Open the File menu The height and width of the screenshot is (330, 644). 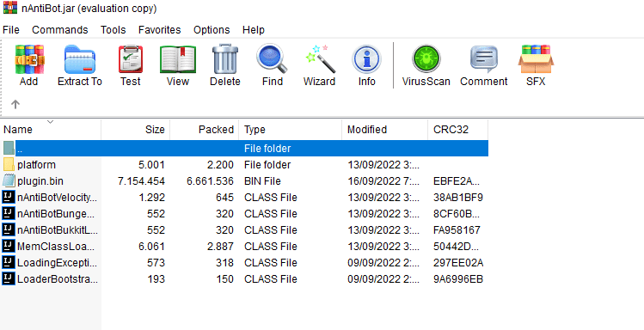tap(11, 30)
